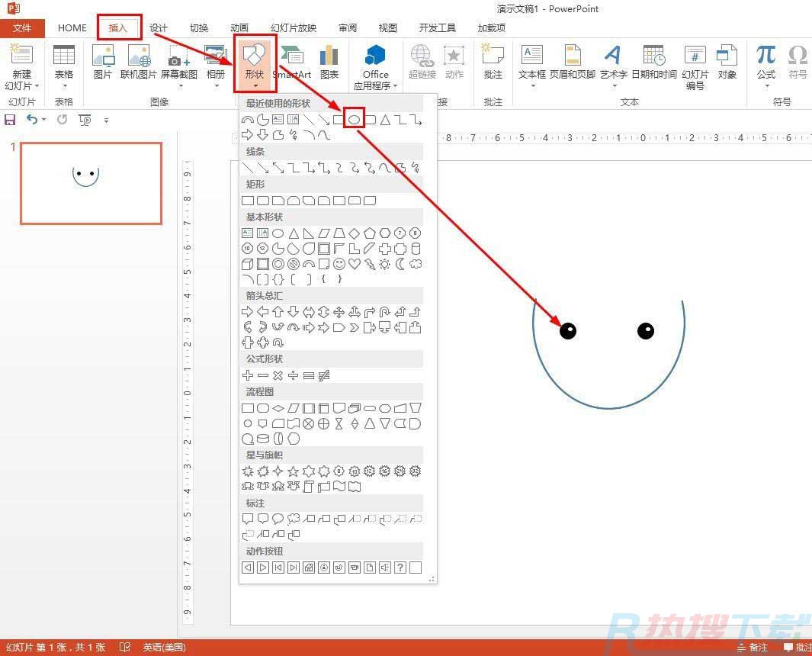This screenshot has height=656, width=812.
Task: Insert WordArt via the 艺术字 icon
Action: click(613, 61)
